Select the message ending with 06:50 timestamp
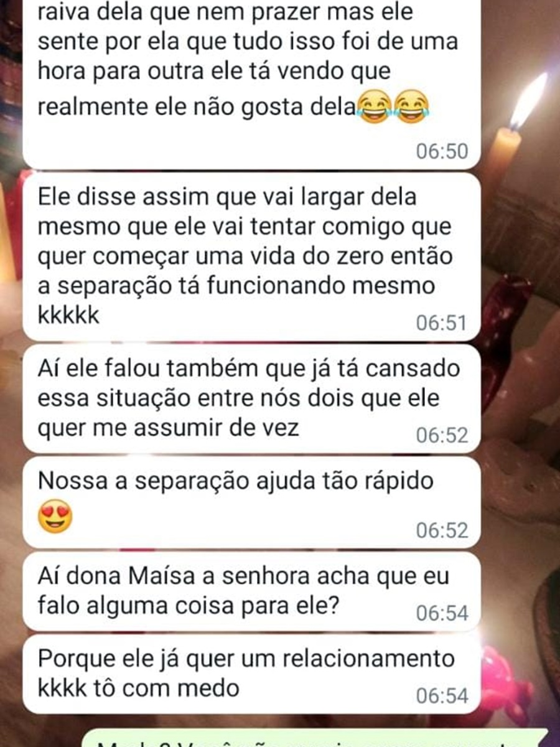Viewport: 560px width, 747px height. coord(251,84)
